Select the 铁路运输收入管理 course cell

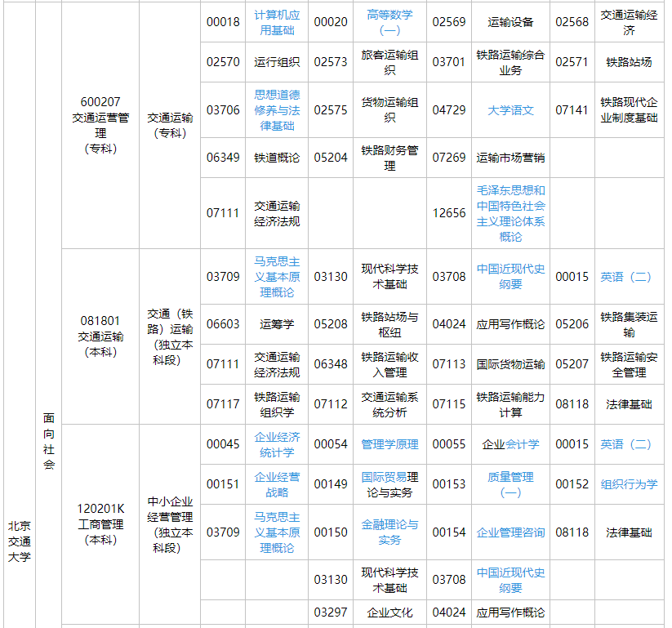[389, 364]
